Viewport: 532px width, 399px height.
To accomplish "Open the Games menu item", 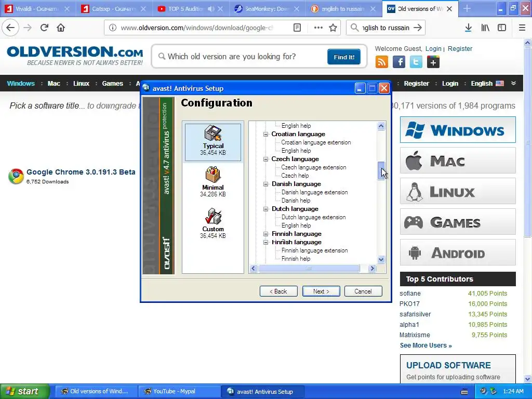I will tap(113, 84).
